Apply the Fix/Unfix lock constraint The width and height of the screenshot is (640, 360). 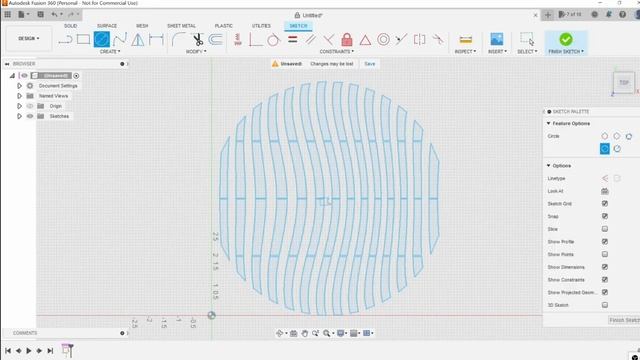coord(347,40)
